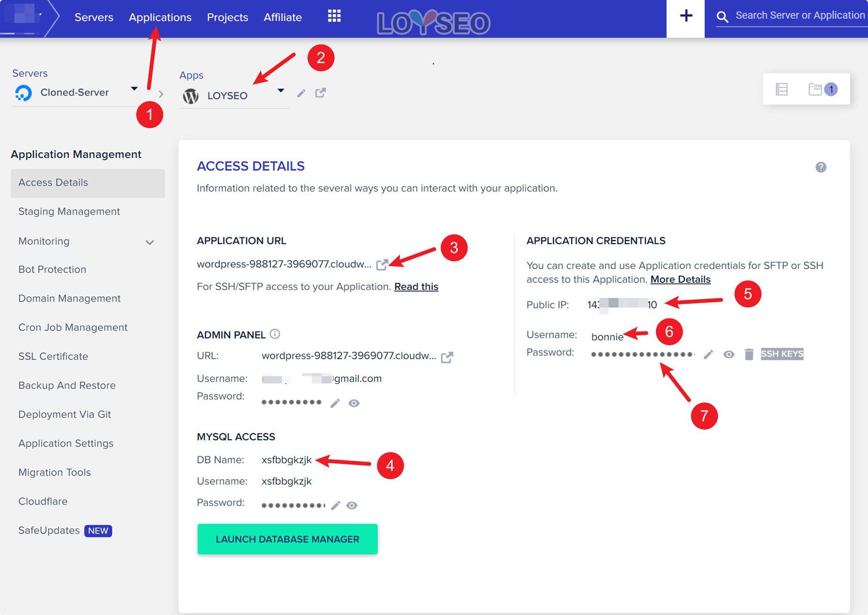Image resolution: width=868 pixels, height=615 pixels.
Task: Open Application URL external link icon
Action: coord(382,264)
